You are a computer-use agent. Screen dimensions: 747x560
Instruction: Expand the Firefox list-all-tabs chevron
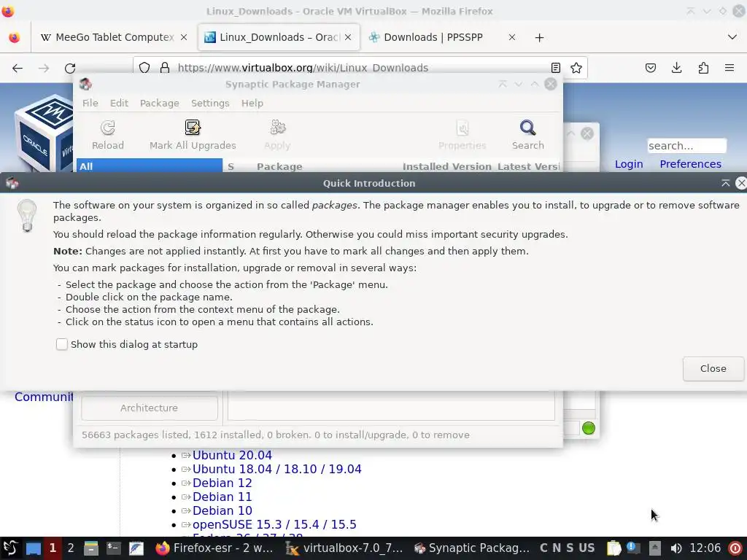[x=732, y=37]
